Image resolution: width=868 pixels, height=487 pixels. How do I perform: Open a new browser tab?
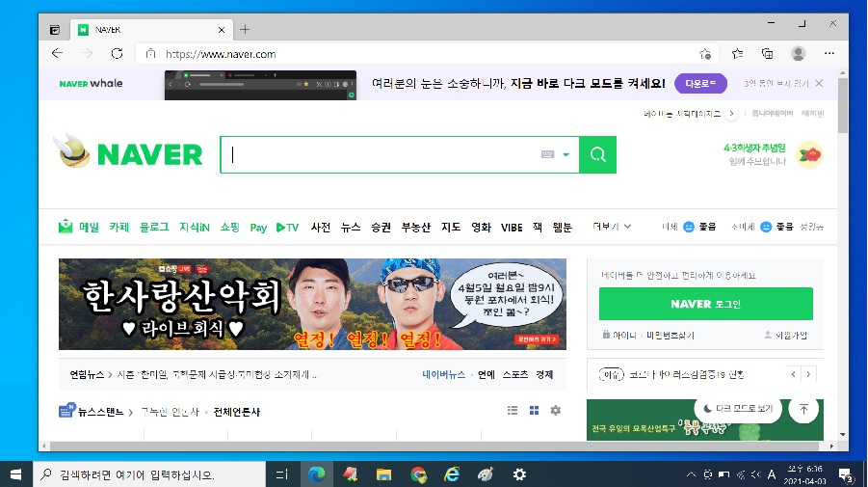[x=245, y=29]
